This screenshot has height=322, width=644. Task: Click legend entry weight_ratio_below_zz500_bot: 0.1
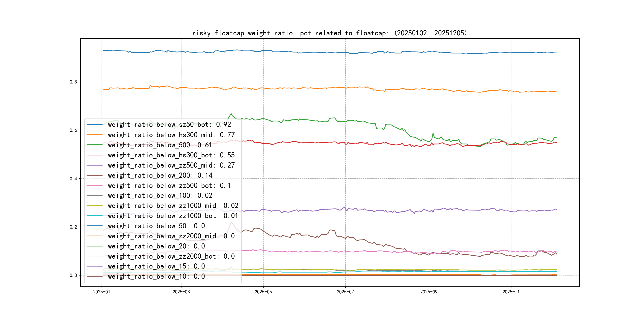(x=169, y=185)
